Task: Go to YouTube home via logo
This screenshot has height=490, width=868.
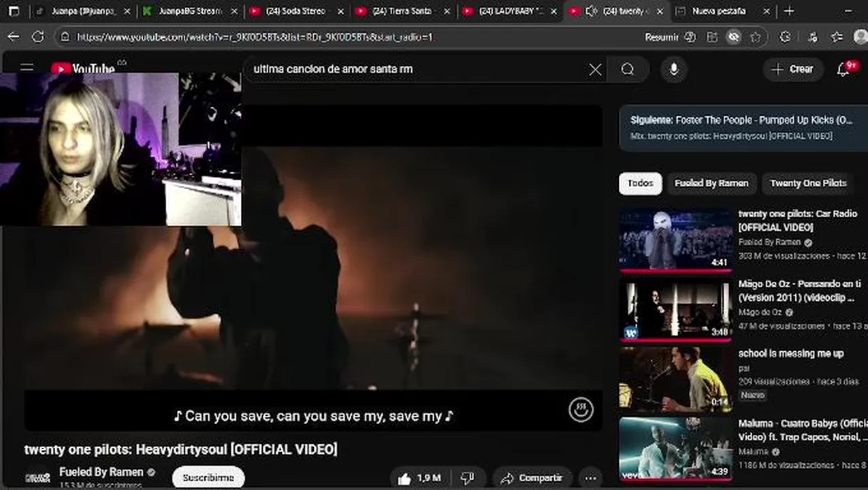Action: point(83,69)
